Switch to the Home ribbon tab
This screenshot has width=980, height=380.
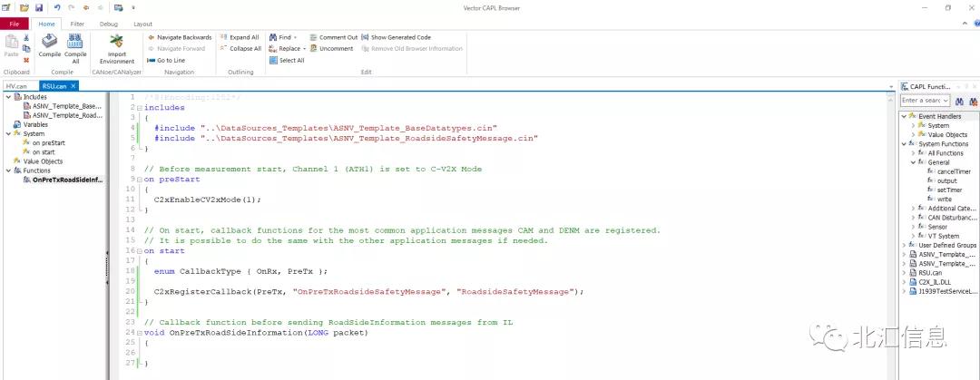tap(47, 24)
